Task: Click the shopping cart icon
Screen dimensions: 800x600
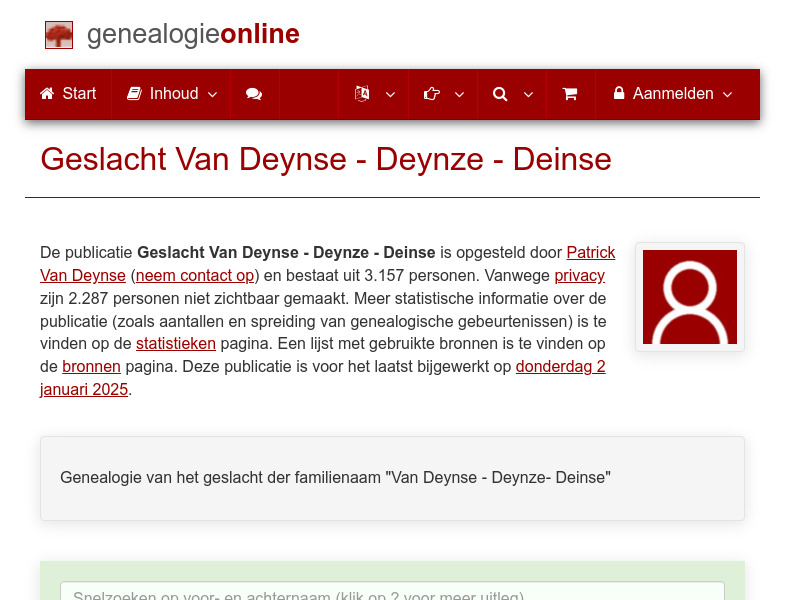Action: pos(570,94)
